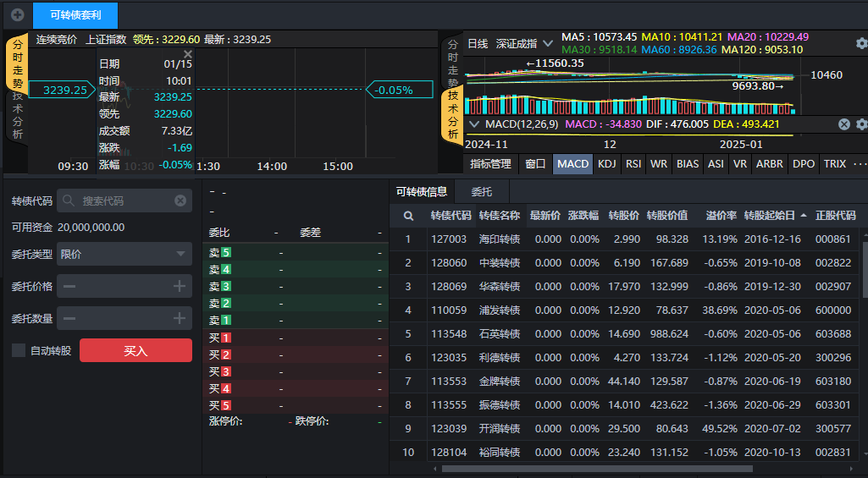This screenshot has height=478, width=868.
Task: Select RSI indicator
Action: pyautogui.click(x=633, y=164)
